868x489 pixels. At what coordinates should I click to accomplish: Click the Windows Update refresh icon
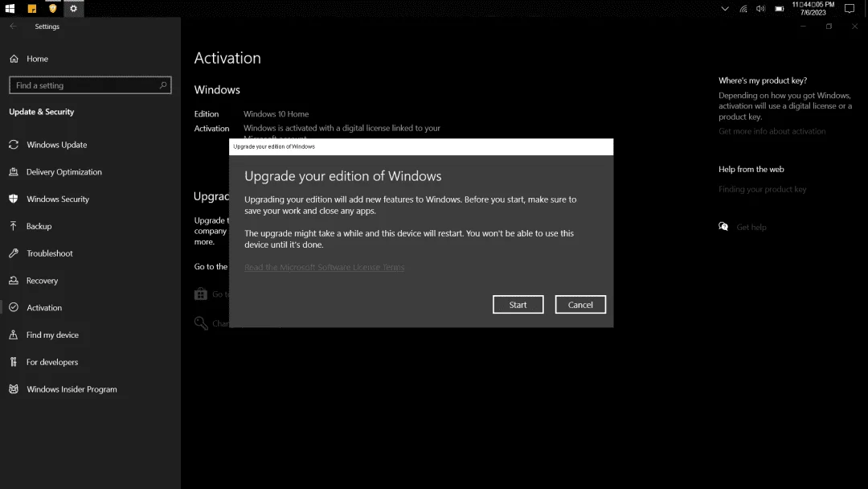tap(14, 145)
